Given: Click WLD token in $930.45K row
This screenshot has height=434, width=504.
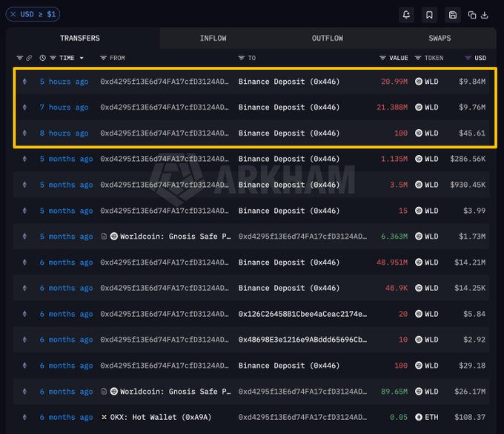Looking at the screenshot, I should (x=426, y=185).
